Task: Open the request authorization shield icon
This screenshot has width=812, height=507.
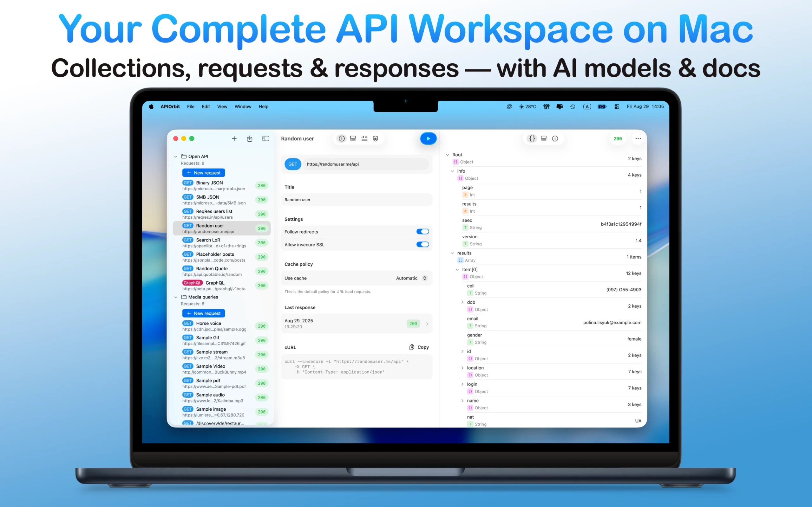Action: (376, 138)
